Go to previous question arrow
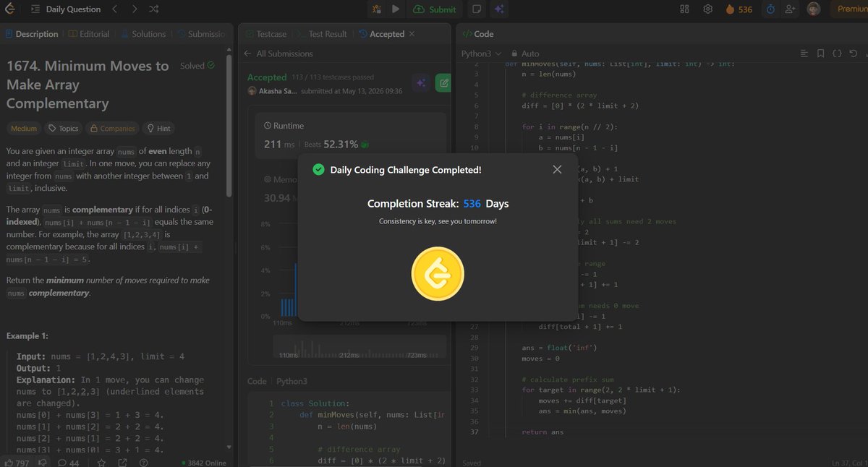868x467 pixels. pyautogui.click(x=114, y=9)
